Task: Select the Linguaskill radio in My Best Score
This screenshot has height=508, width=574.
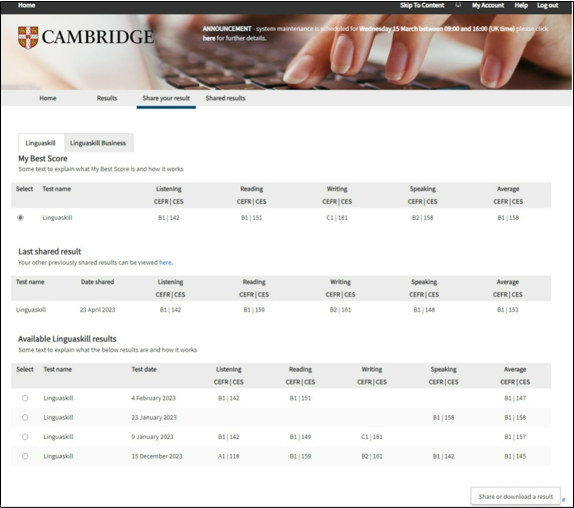Action: tap(20, 218)
